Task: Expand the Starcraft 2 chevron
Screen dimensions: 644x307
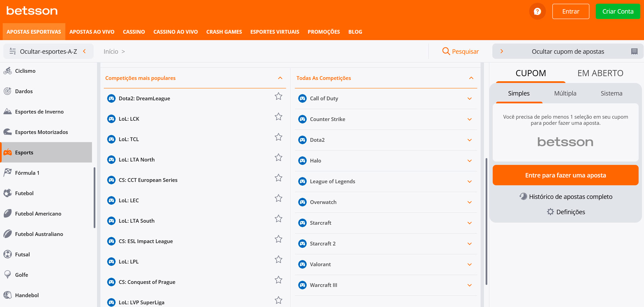Action: tap(470, 244)
